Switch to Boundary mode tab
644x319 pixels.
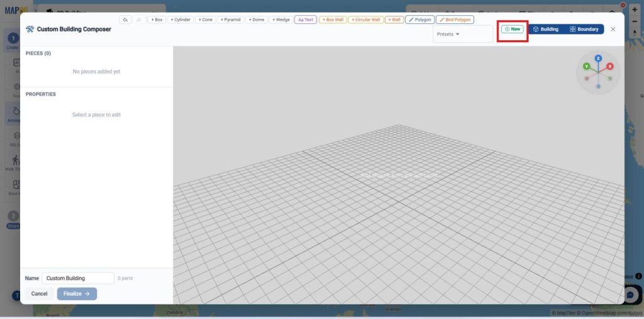click(584, 29)
